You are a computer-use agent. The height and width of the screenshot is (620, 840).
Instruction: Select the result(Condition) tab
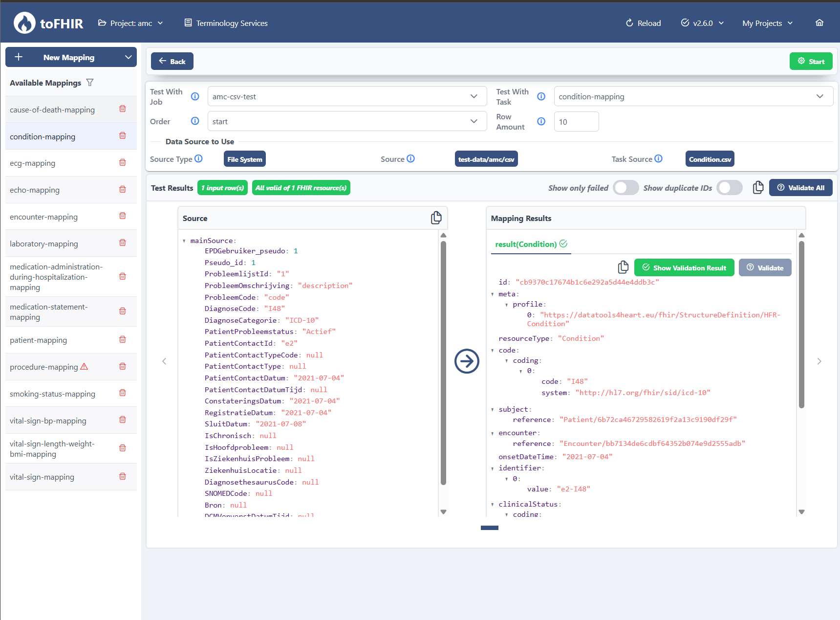click(x=530, y=244)
